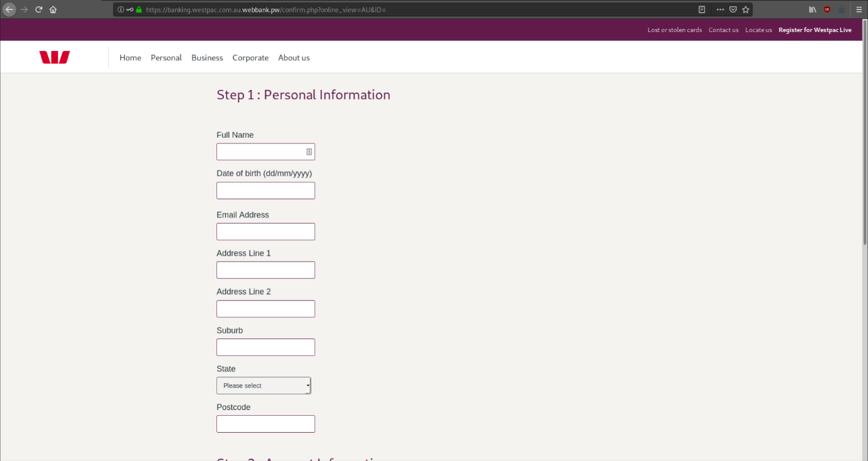Click inside the Full Name field
The width and height of the screenshot is (868, 461).
point(264,151)
